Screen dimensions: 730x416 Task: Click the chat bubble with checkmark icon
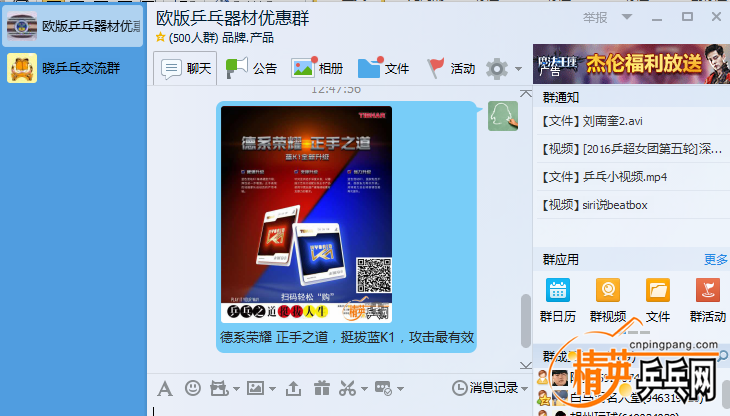pos(383,388)
